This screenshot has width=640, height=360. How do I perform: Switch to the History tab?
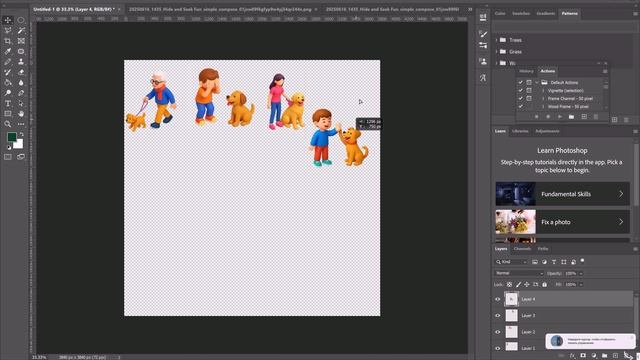point(527,71)
